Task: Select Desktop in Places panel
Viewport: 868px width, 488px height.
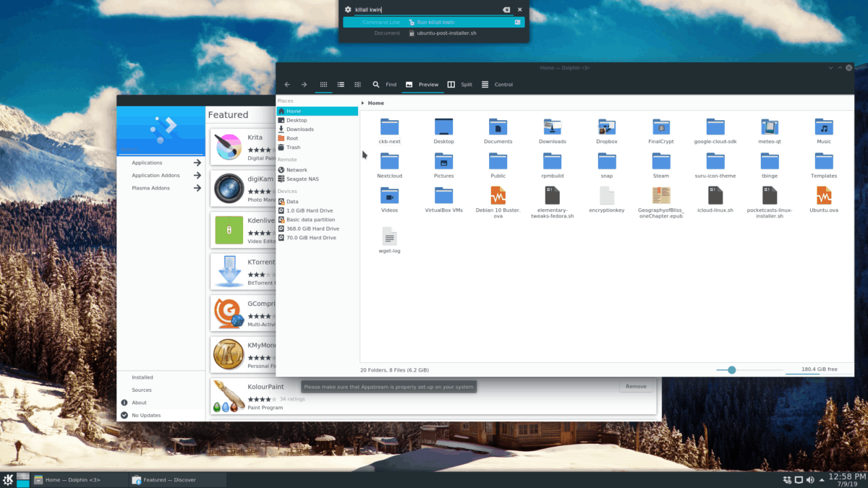Action: point(317,120)
